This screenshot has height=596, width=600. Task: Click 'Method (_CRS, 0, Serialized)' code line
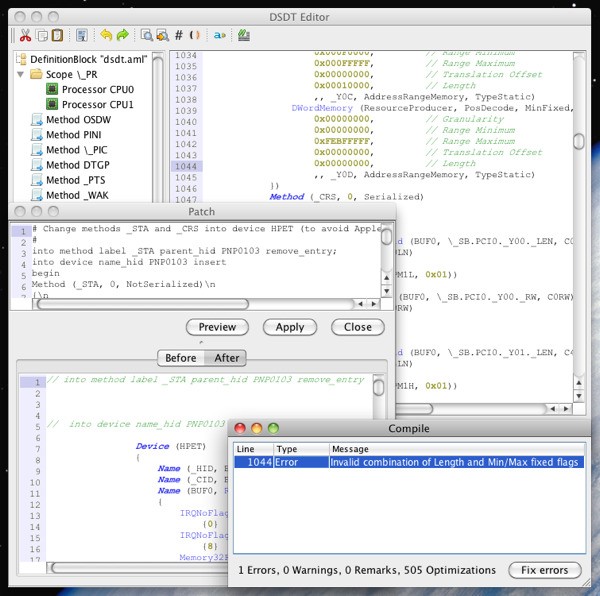(x=347, y=197)
